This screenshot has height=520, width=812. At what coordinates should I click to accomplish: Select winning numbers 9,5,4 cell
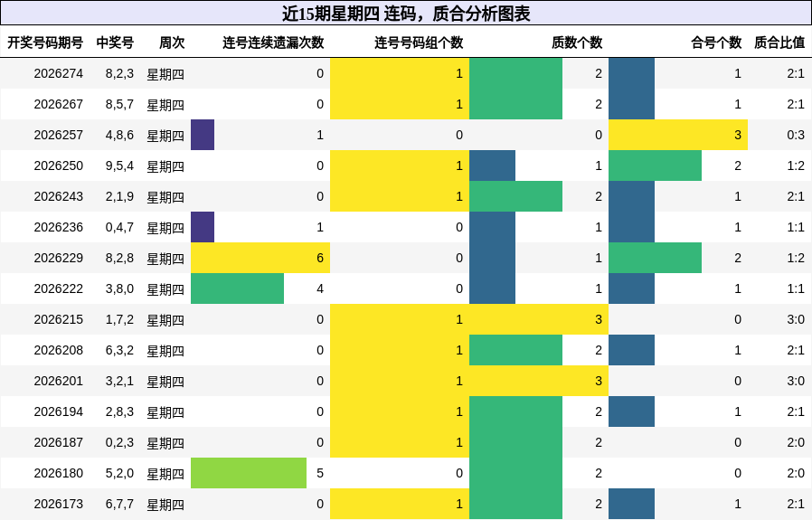(119, 165)
